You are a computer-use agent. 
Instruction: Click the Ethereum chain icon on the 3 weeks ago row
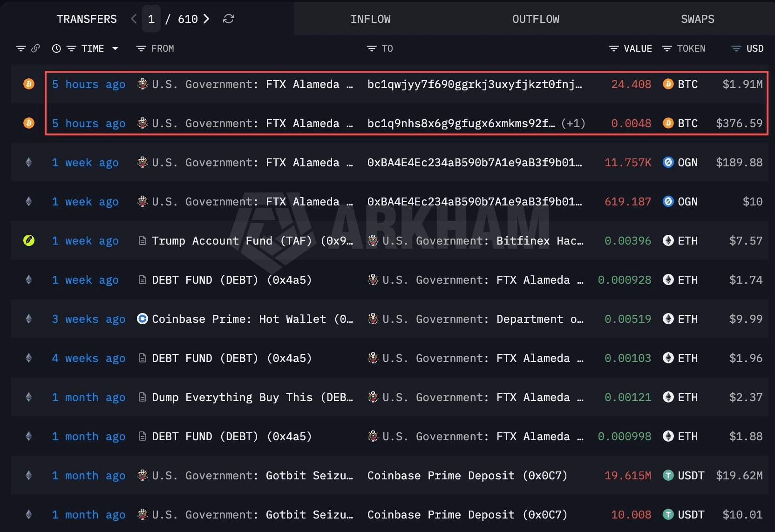click(x=29, y=319)
